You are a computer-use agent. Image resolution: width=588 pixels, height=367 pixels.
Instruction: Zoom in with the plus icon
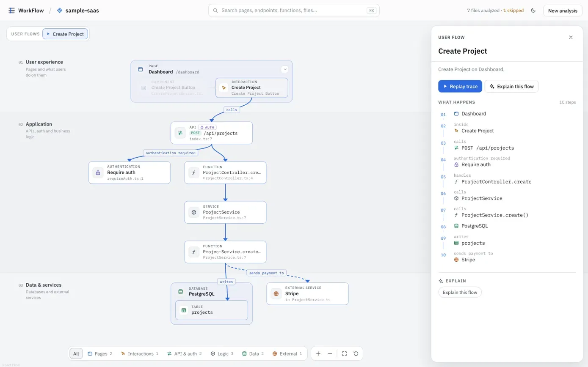click(x=318, y=353)
